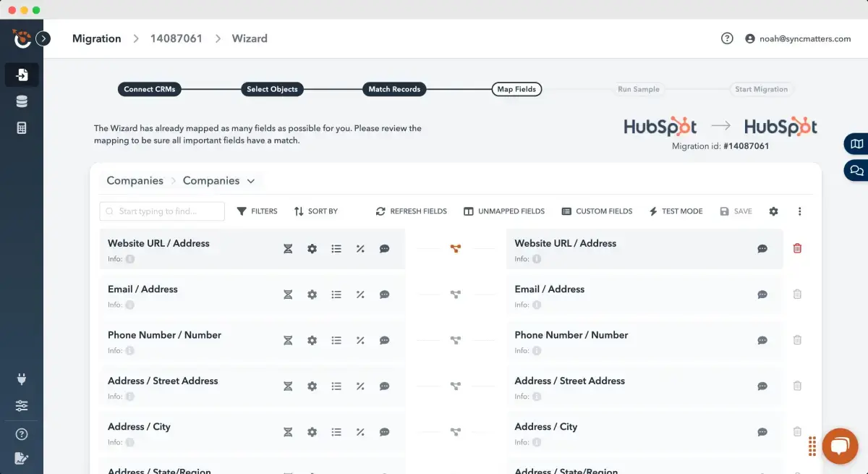868x474 pixels.
Task: Open gear settings for Phone Number source field
Action: 312,340
